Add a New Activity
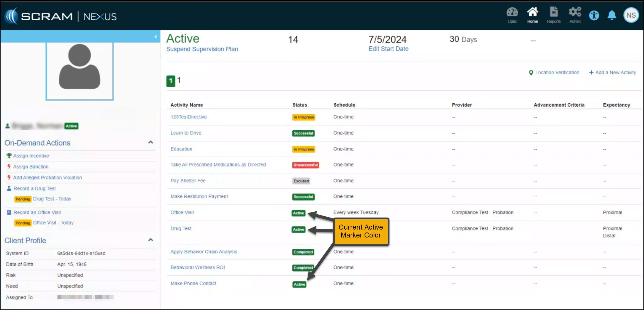 pyautogui.click(x=612, y=73)
